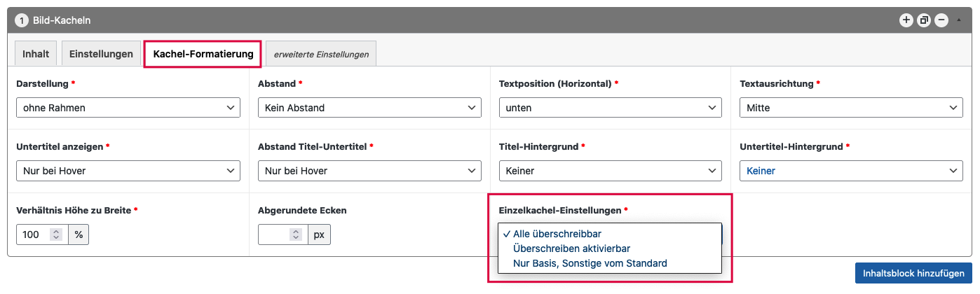Image resolution: width=980 pixels, height=294 pixels.
Task: Switch to the Inhalt tab
Action: point(36,54)
